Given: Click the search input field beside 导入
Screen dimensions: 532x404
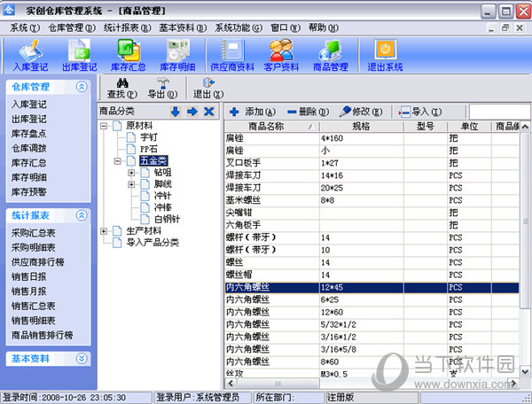Looking at the screenshot, I should pyautogui.click(x=498, y=112).
